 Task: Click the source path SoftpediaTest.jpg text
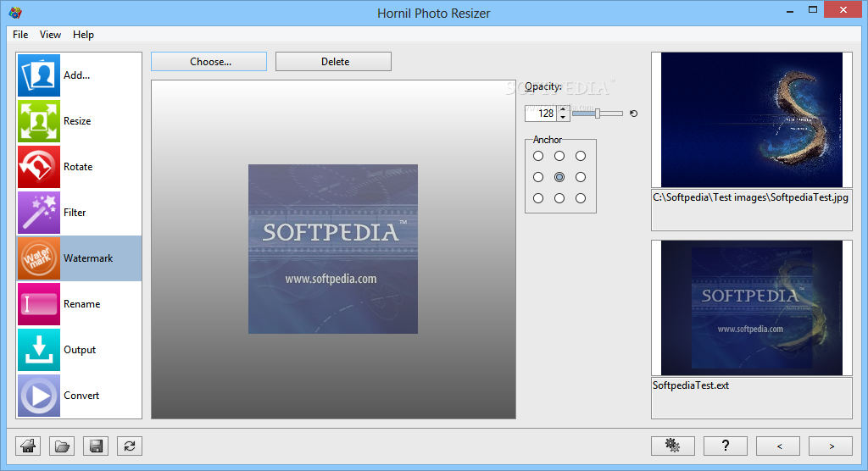[x=750, y=197]
